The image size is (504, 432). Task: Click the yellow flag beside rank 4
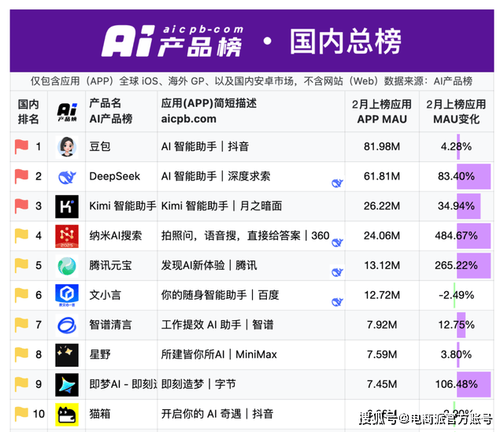21,236
